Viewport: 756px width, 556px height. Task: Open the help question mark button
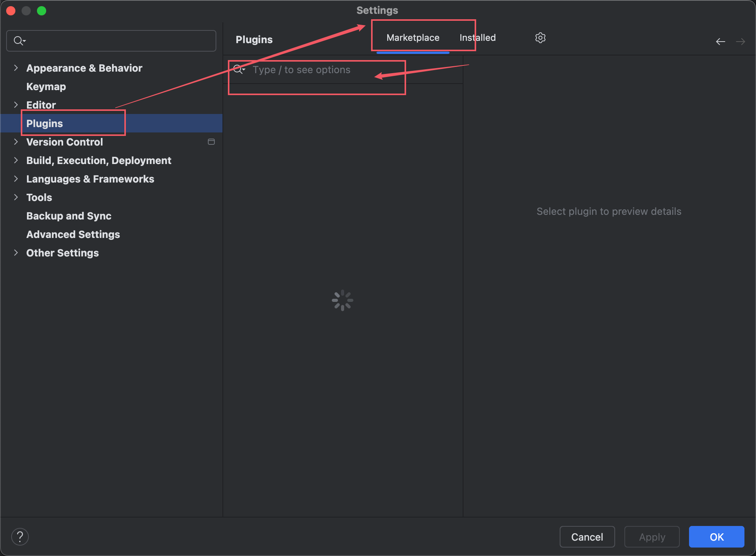(20, 536)
